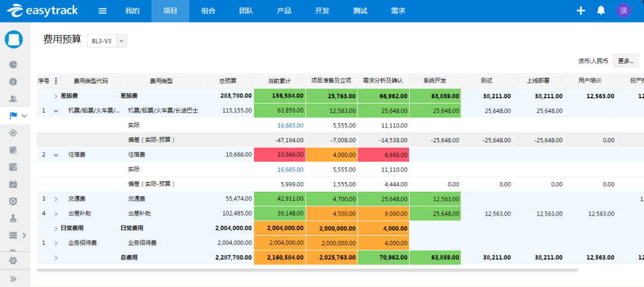The width and height of the screenshot is (644, 287).
Task: Select orange cell 2,000,000.00 in 日常费用 row
Action: click(332, 228)
